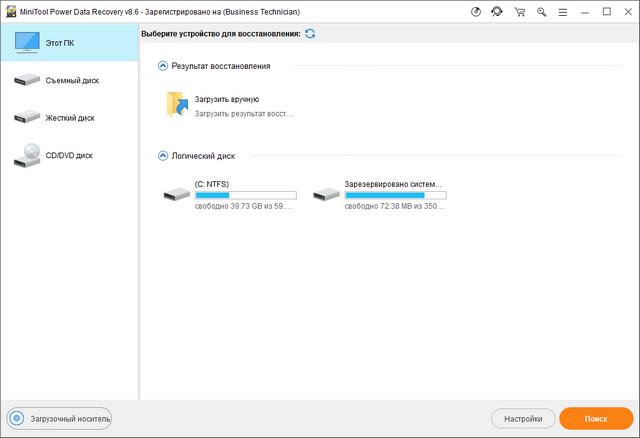
Task: Start scan with Поиск button
Action: pyautogui.click(x=596, y=418)
